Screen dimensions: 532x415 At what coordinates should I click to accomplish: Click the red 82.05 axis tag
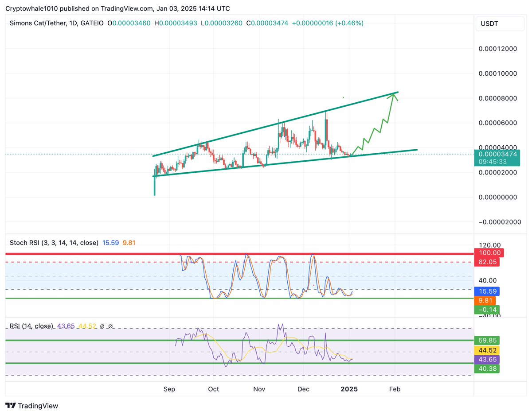487,262
